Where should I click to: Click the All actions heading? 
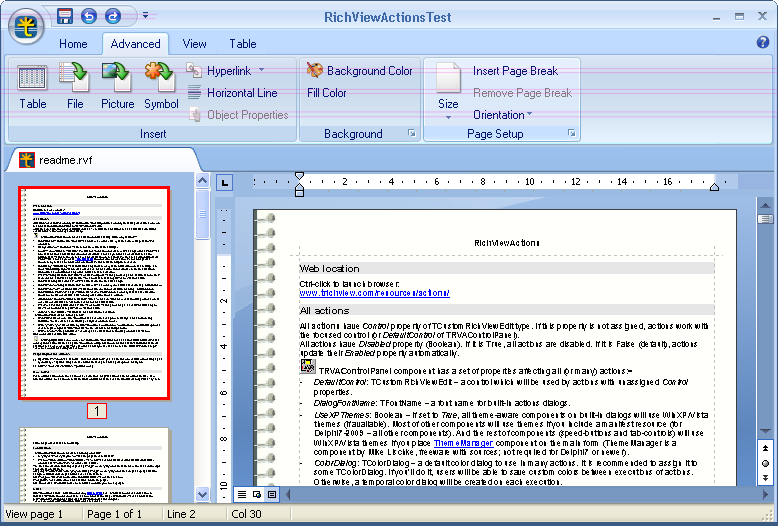pos(324,311)
